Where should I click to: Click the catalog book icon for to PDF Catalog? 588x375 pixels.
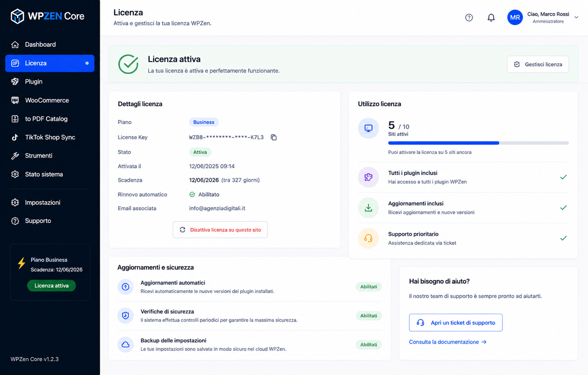(15, 119)
